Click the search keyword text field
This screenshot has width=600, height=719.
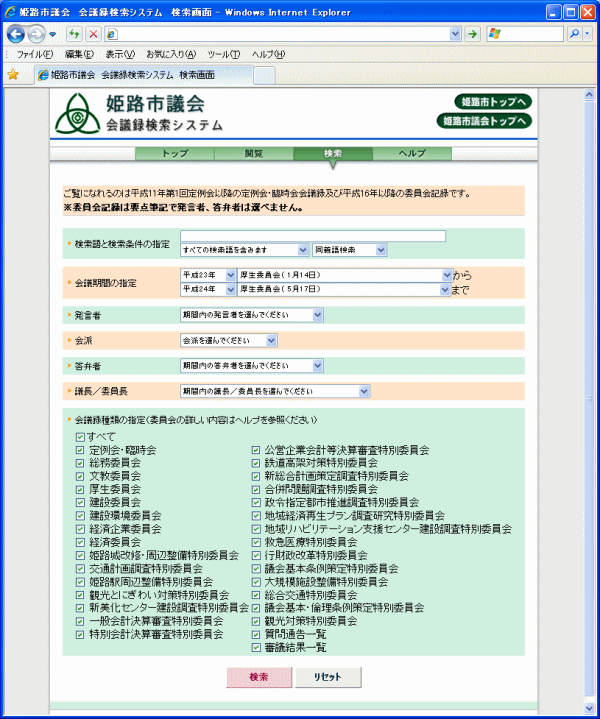[x=313, y=236]
